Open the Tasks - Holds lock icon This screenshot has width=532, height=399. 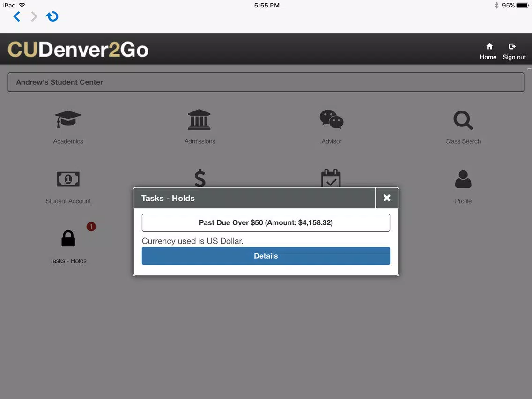click(x=68, y=238)
